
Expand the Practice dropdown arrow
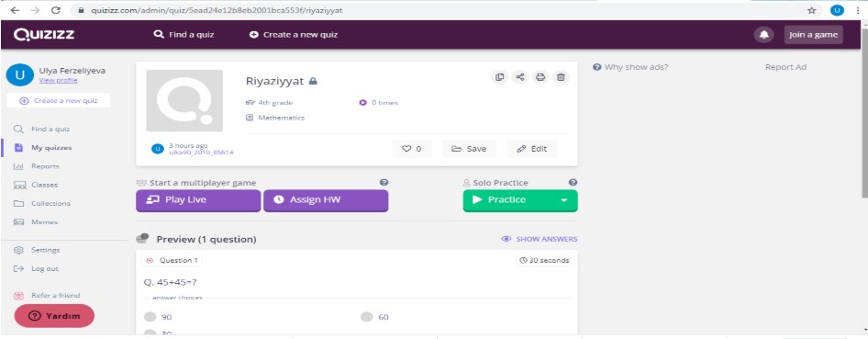click(564, 200)
